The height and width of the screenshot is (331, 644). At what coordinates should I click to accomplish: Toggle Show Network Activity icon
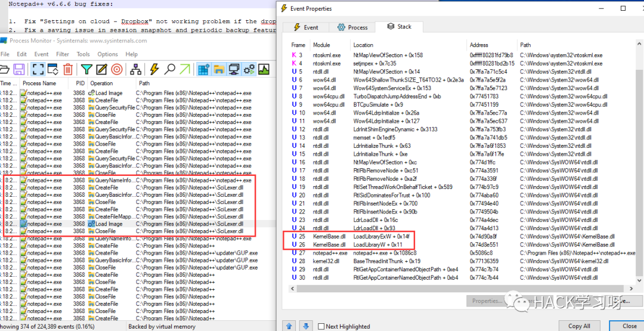(234, 69)
